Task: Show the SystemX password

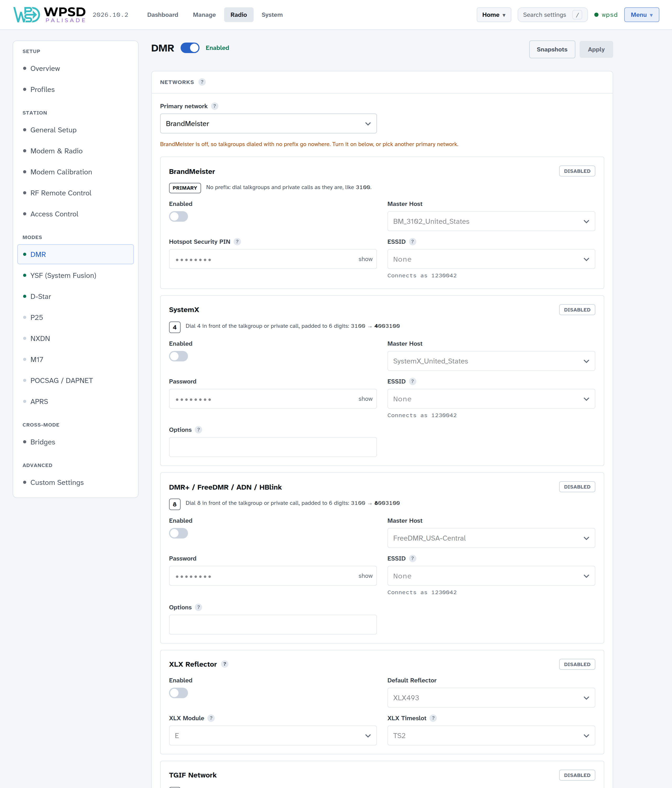Action: (365, 398)
